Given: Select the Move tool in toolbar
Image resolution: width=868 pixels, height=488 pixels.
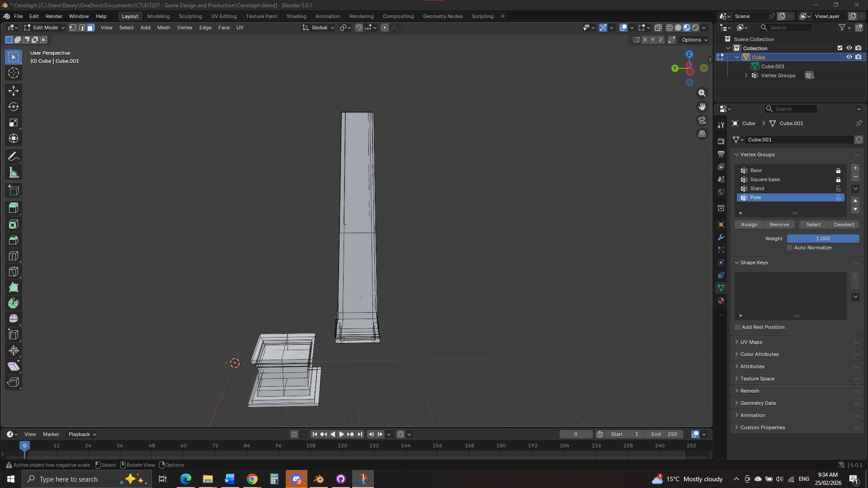Looking at the screenshot, I should (x=14, y=91).
